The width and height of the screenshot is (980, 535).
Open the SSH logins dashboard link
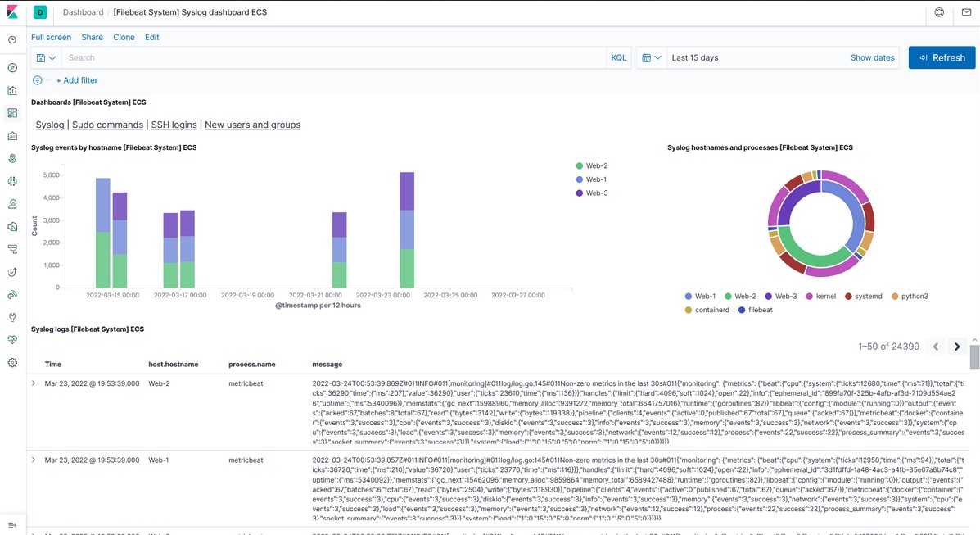click(x=174, y=125)
